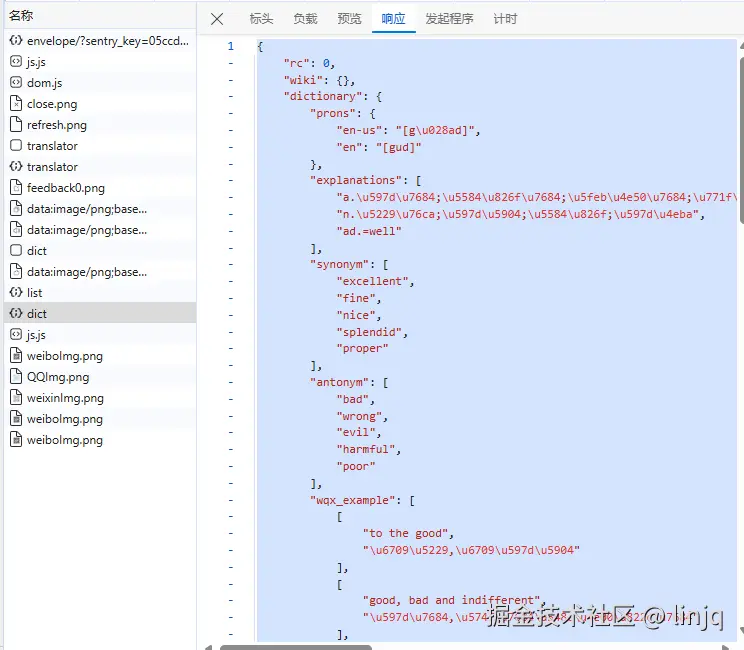Screen dimensions: 744x650
Task: Click the response vertical scrollbar thumb
Action: pos(742,140)
